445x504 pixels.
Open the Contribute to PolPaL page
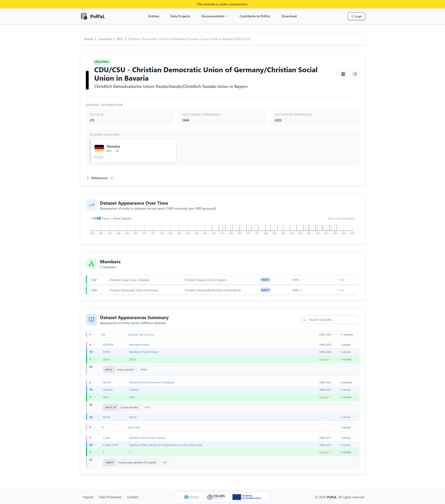[255, 16]
